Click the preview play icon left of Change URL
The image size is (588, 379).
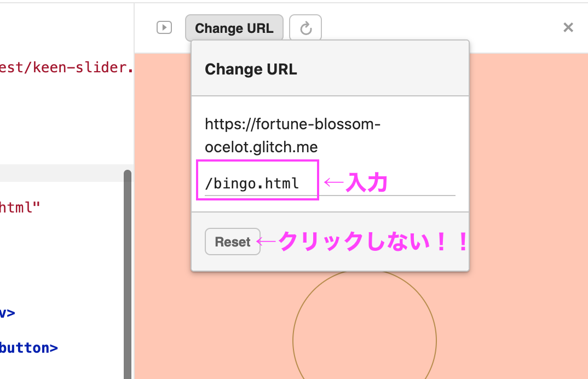click(164, 27)
